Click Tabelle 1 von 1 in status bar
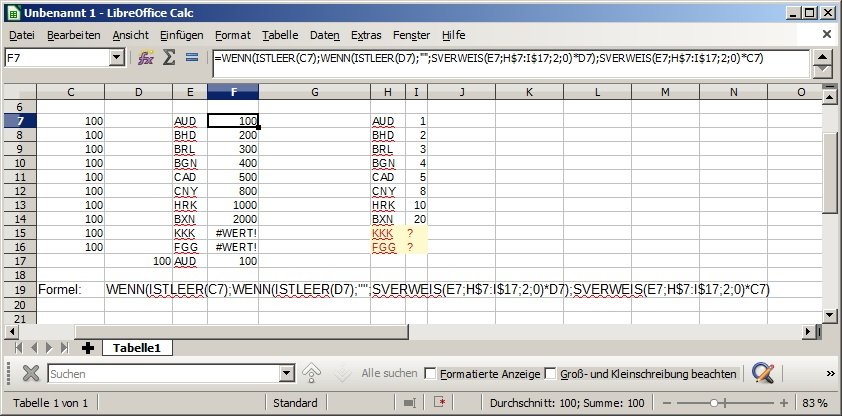The image size is (842, 416). [50, 403]
